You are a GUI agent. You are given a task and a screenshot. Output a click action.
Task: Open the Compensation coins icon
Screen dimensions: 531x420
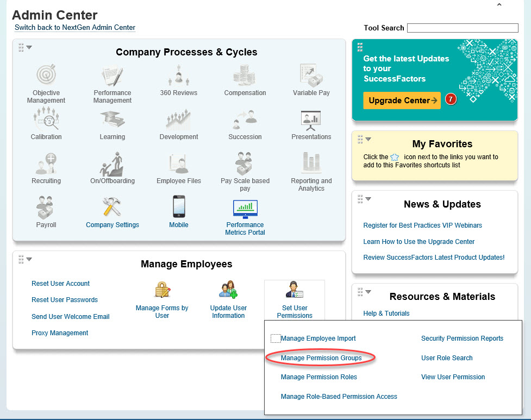click(x=244, y=75)
